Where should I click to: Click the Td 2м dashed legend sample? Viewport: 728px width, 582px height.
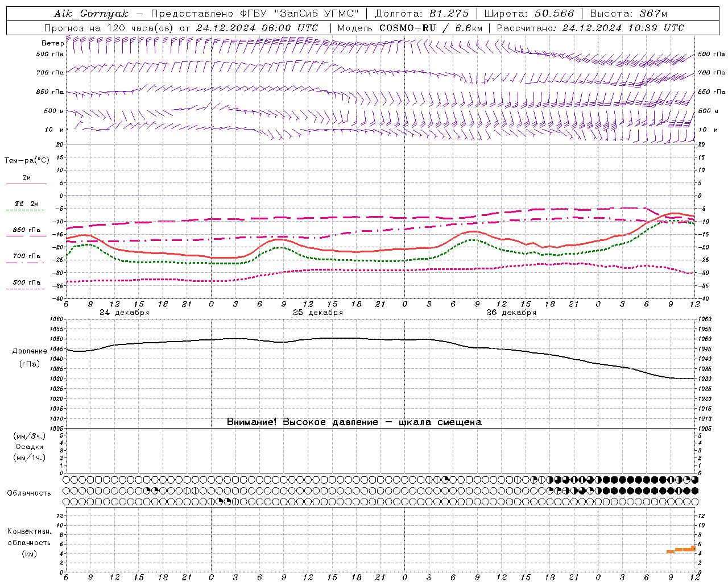[x=26, y=210]
